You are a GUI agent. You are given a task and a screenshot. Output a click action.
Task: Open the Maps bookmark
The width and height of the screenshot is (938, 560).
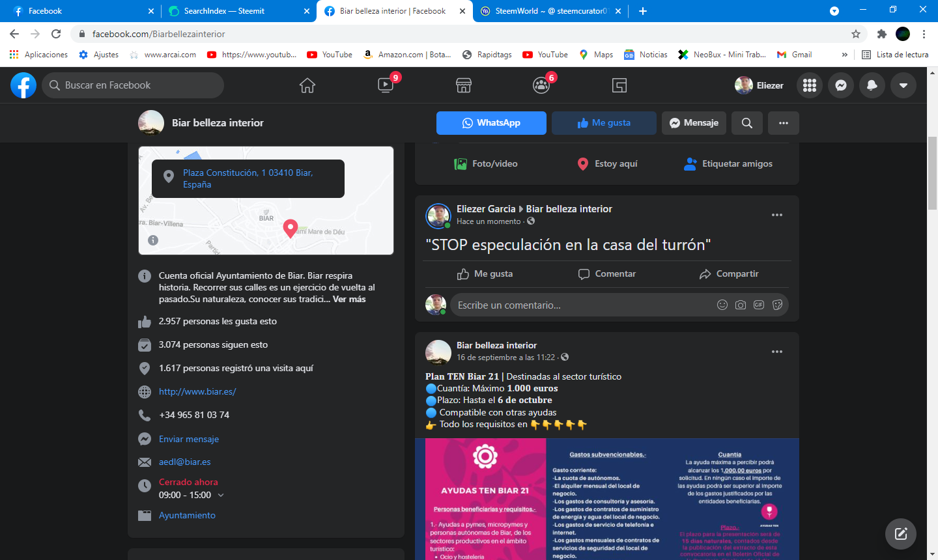(596, 55)
